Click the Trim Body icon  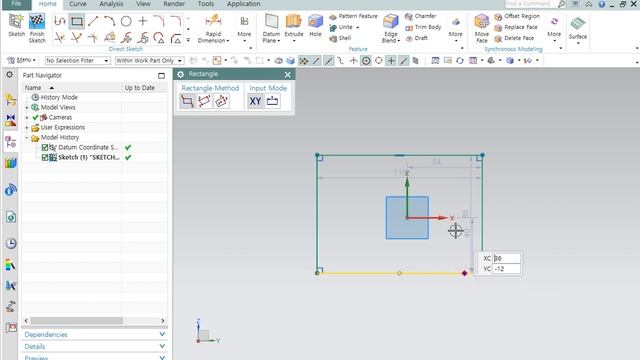[x=409, y=28]
